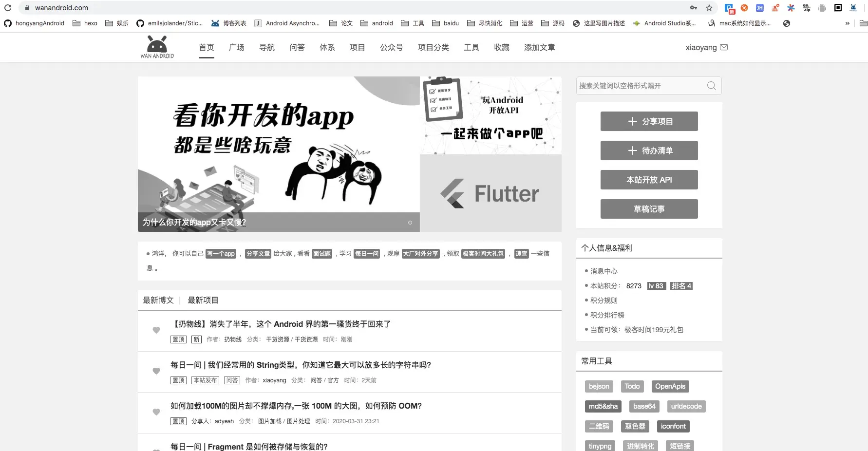
Task: Open the globe bookmark in bookmarks bar
Action: pyautogui.click(x=787, y=23)
